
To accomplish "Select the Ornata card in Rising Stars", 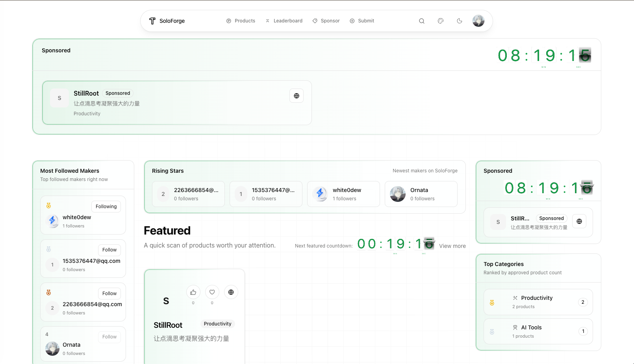I will [x=421, y=194].
